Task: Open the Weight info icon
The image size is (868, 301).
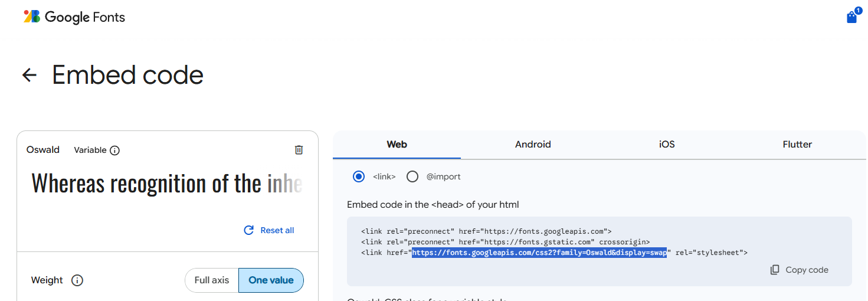Action: click(x=77, y=280)
